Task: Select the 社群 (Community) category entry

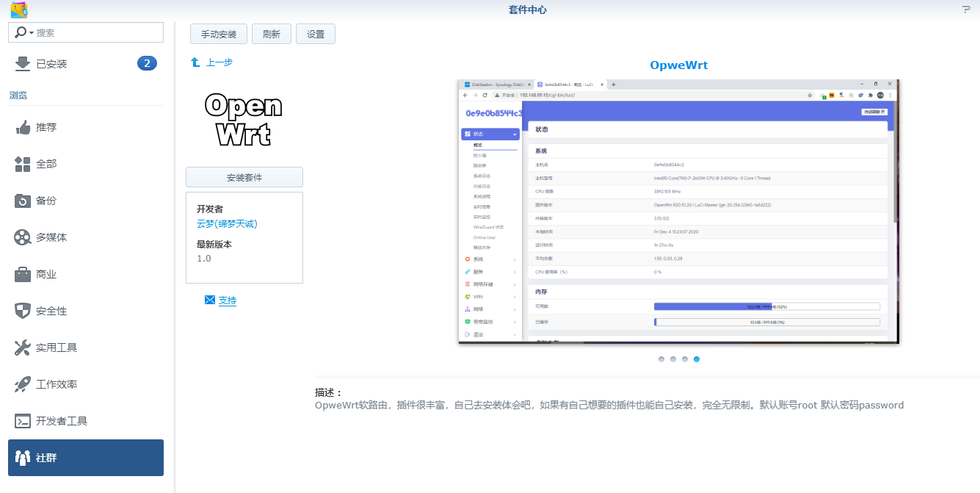Action: [45, 457]
